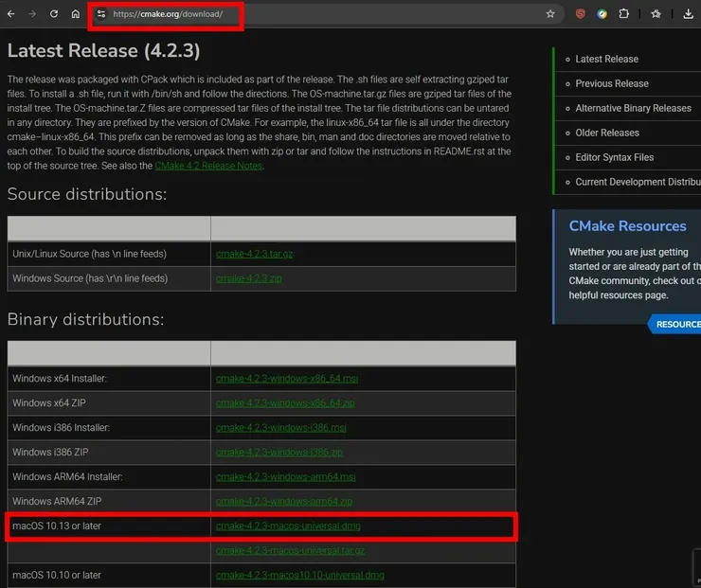Image resolution: width=701 pixels, height=588 pixels.
Task: Download cmake-4.2.3.zip source
Action: pyautogui.click(x=248, y=278)
